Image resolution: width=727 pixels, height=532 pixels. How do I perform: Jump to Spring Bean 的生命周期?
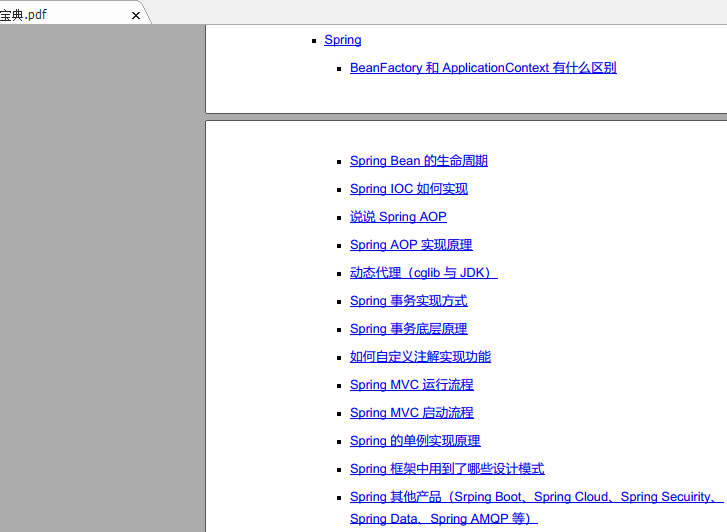coord(419,161)
